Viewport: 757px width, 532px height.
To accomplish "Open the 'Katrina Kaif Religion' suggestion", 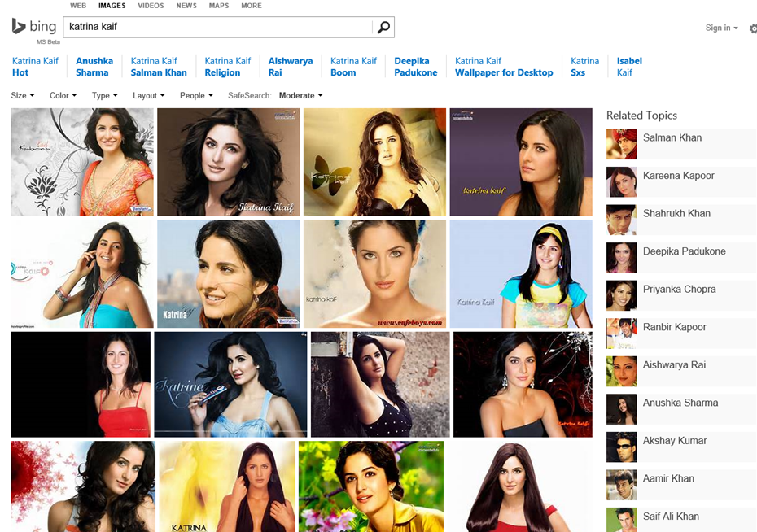I will coord(228,67).
